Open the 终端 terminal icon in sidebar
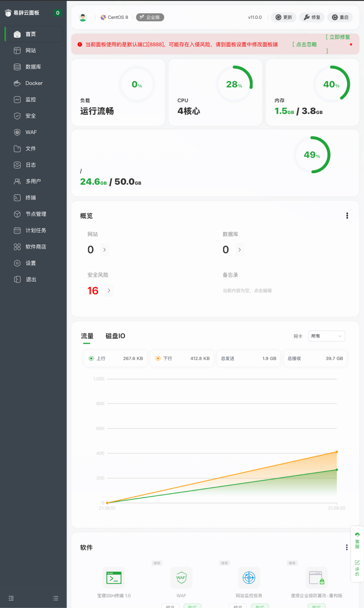Image resolution: width=364 pixels, height=608 pixels. click(x=17, y=198)
